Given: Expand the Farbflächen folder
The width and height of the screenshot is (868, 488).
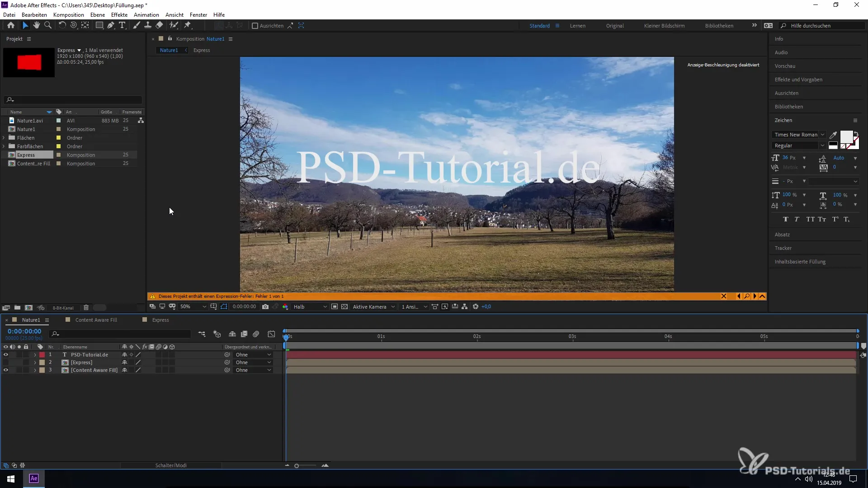Looking at the screenshot, I should tap(4, 146).
